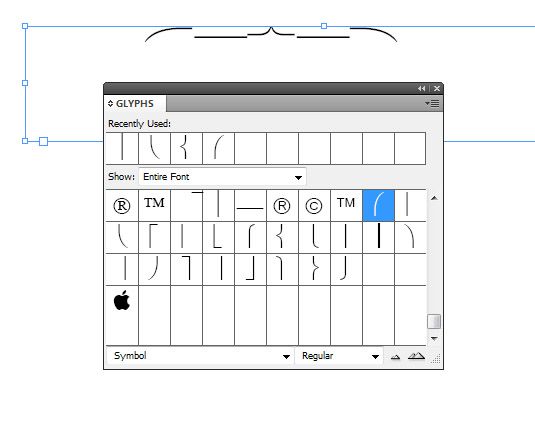
Task: Click the glyph grid scrollbar down arrow
Action: pos(434,338)
